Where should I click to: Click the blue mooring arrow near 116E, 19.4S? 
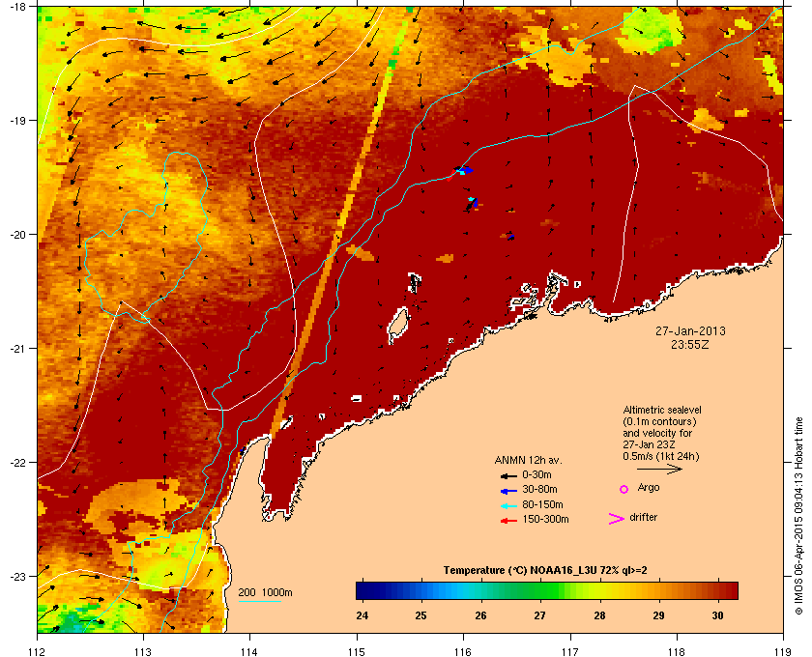point(464,170)
